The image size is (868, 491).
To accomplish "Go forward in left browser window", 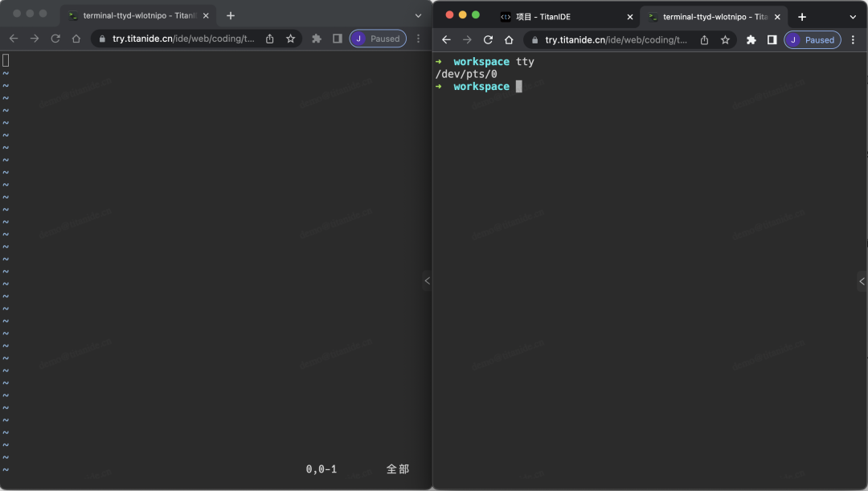I will click(x=35, y=39).
